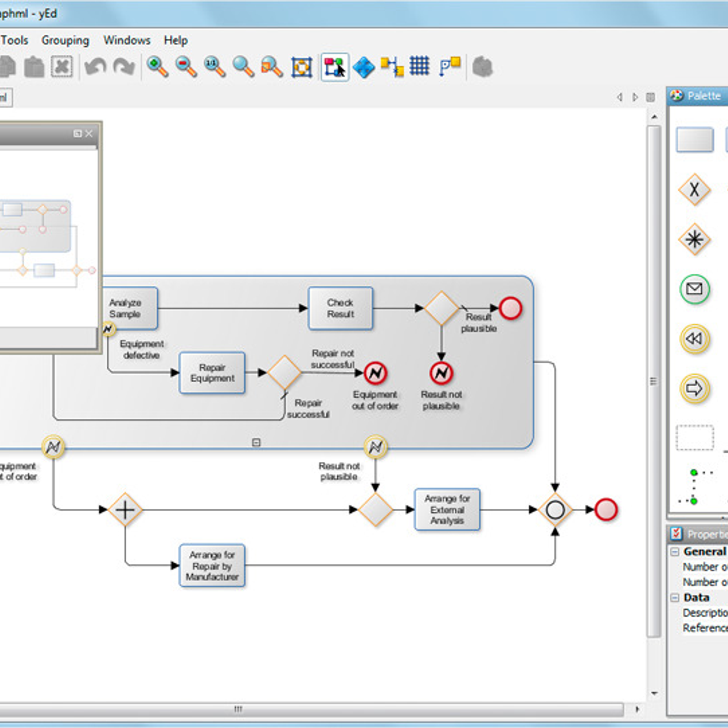The height and width of the screenshot is (728, 728).
Task: Select dashed group rectangle in Palette
Action: pos(695,438)
